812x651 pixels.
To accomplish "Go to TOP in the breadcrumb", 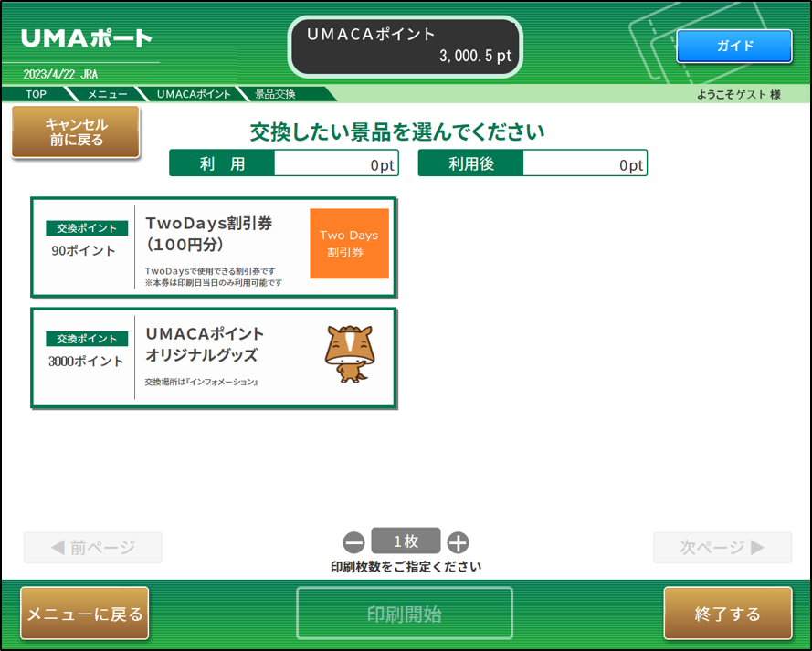I will tap(36, 94).
